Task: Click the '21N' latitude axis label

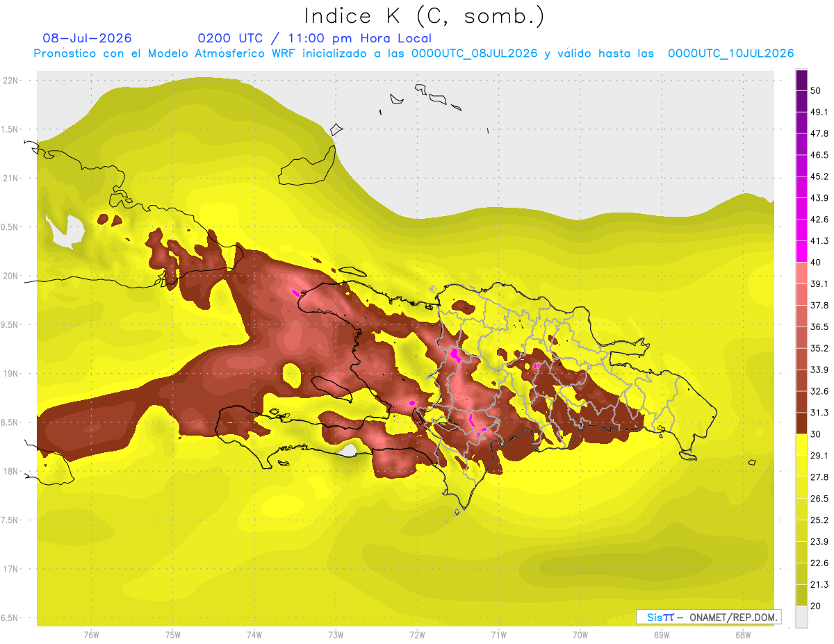Action: click(11, 179)
